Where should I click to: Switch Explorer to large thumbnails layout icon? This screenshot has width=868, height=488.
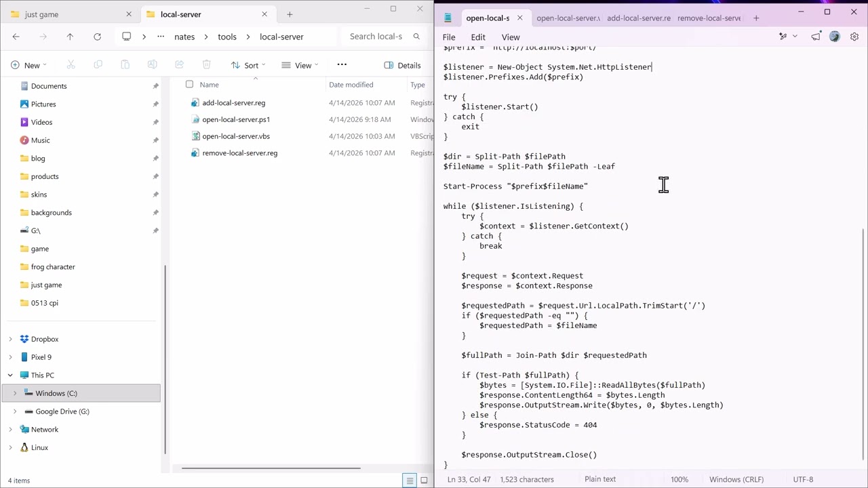424,481
